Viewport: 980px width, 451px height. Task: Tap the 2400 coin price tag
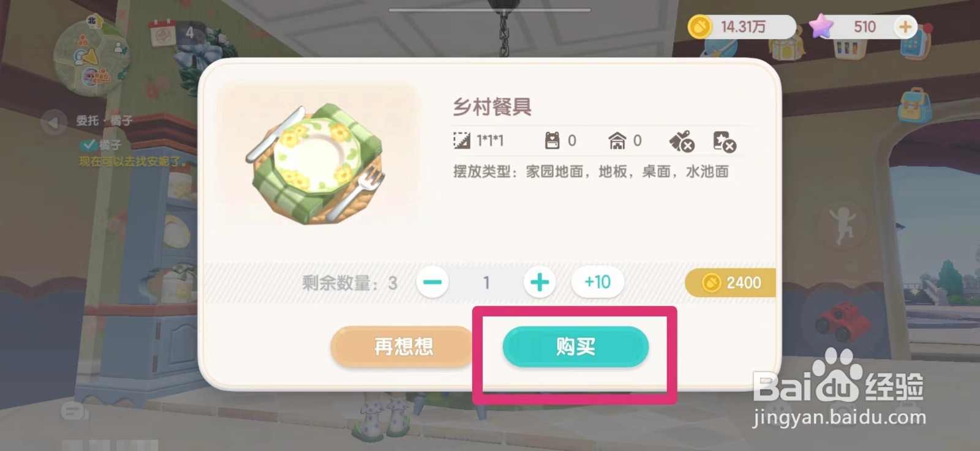(x=731, y=283)
